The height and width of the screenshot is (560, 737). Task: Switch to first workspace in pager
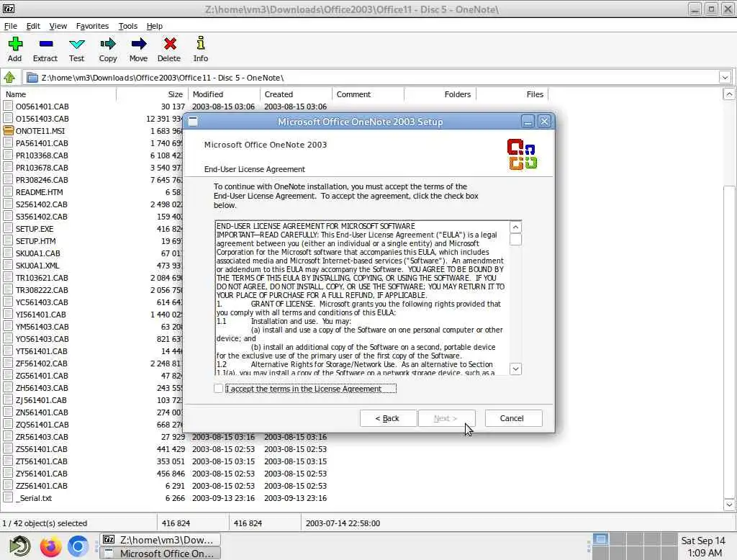tap(600, 539)
